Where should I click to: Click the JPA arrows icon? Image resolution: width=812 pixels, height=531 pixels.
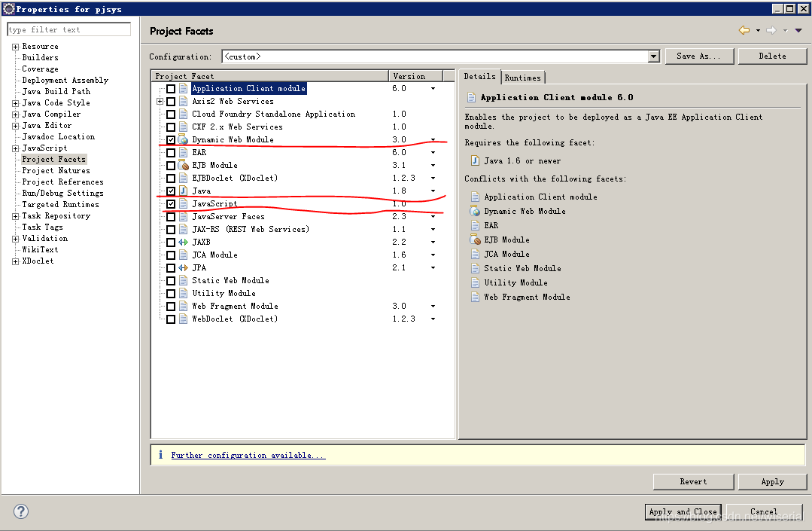click(x=183, y=268)
